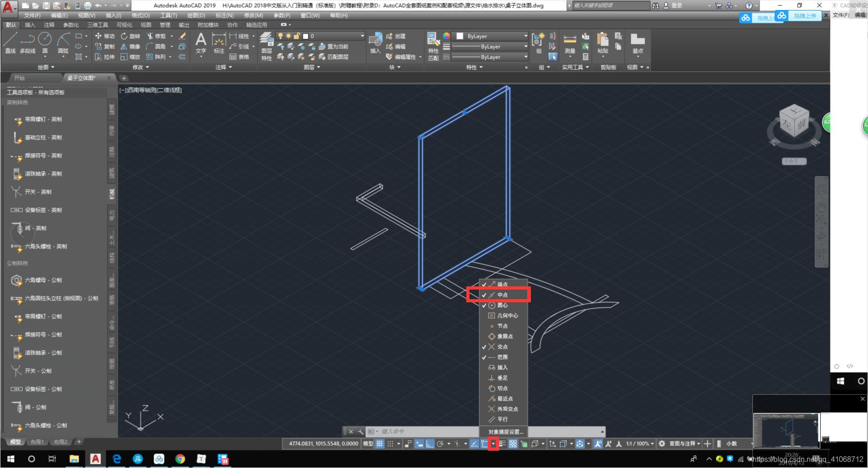Click the object color wheel swatch

(x=446, y=36)
